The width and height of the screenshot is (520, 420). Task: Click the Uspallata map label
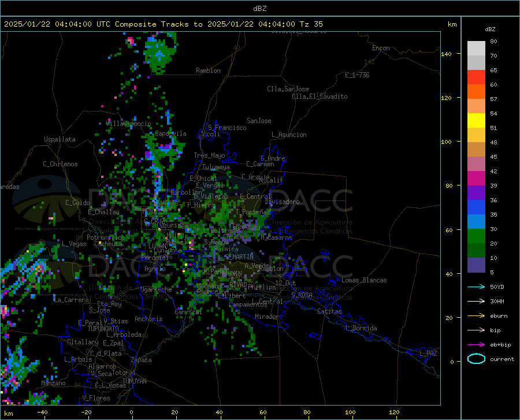[60, 139]
